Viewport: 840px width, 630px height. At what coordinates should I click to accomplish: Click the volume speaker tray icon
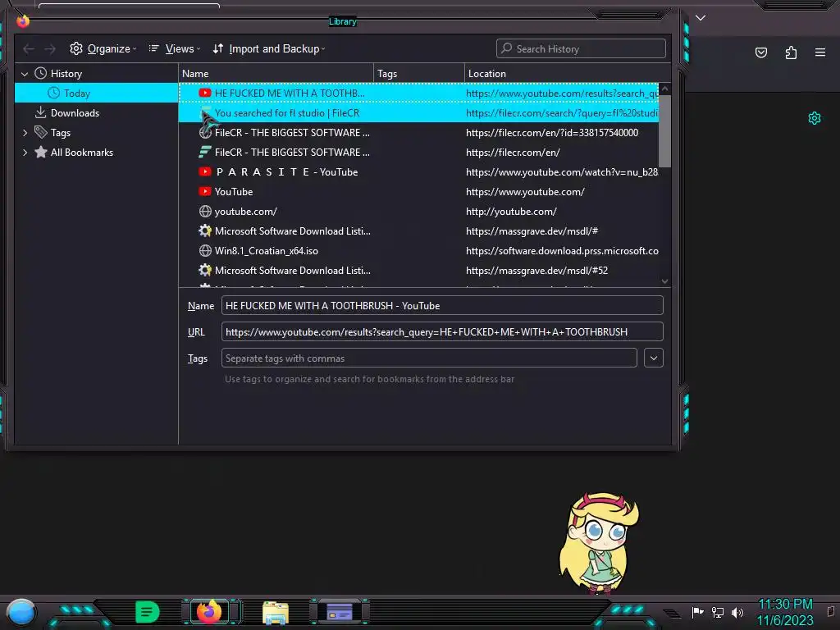point(737,612)
